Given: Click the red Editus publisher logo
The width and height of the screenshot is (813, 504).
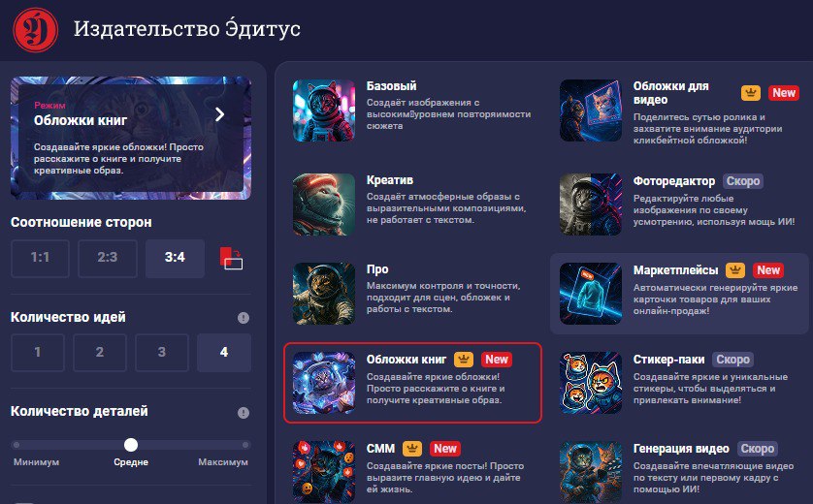Looking at the screenshot, I should coord(35,29).
